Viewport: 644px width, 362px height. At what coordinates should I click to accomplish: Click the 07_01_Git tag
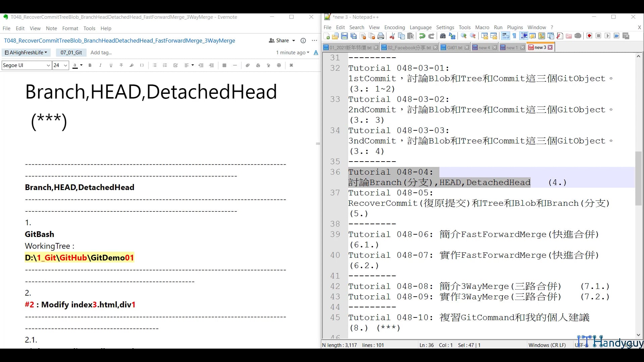(71, 53)
